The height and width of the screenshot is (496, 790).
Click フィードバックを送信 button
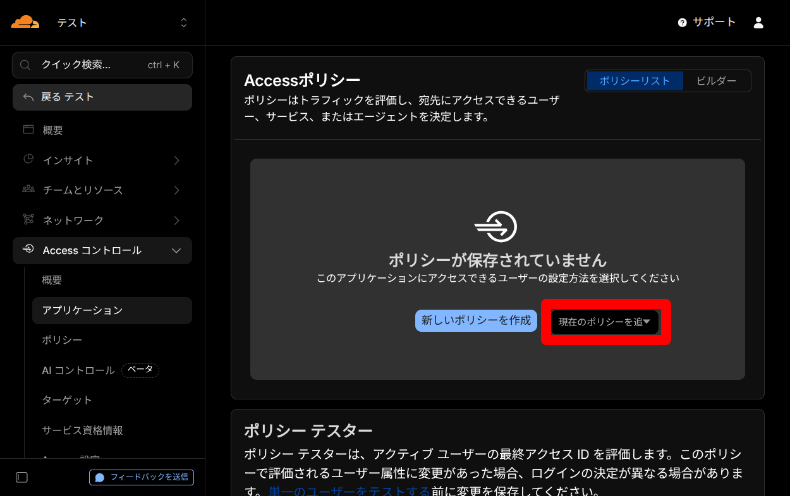pyautogui.click(x=142, y=477)
